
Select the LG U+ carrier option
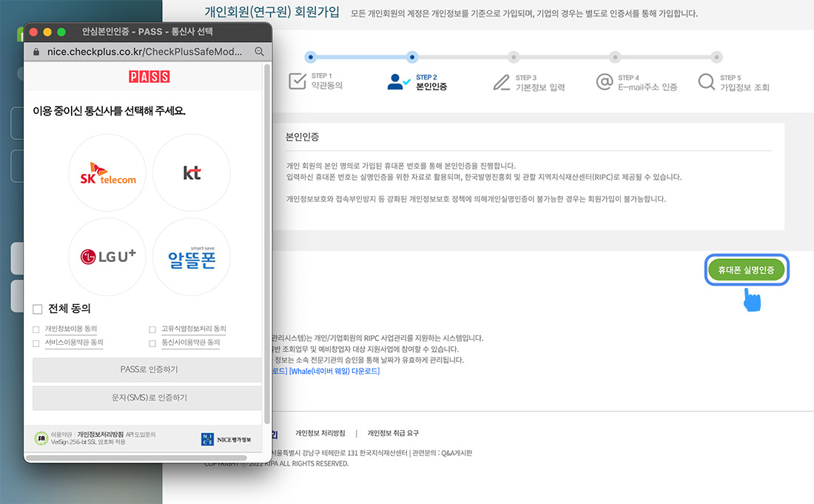click(x=107, y=256)
